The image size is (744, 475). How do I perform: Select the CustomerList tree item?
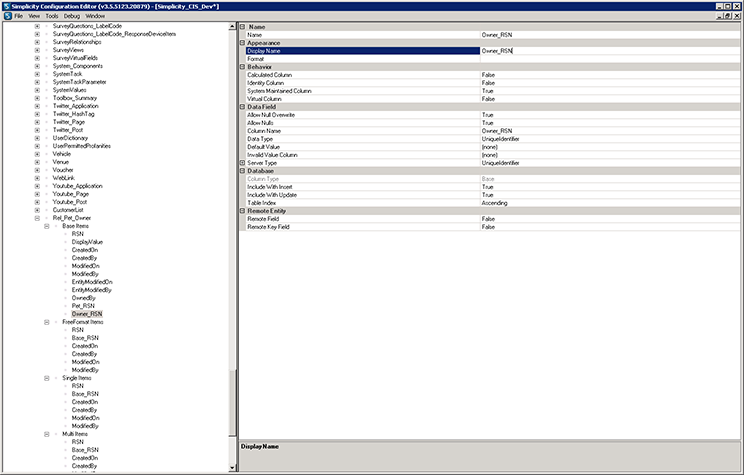(x=68, y=210)
